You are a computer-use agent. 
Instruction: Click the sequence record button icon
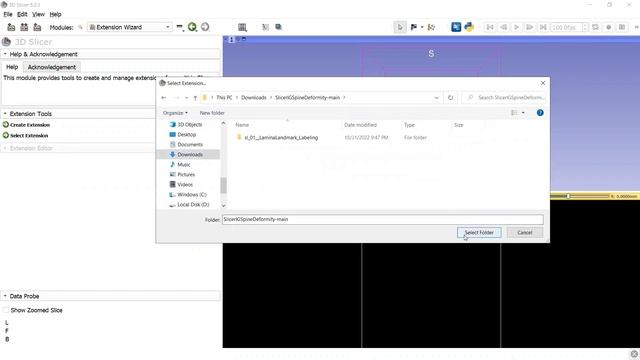click(x=609, y=27)
